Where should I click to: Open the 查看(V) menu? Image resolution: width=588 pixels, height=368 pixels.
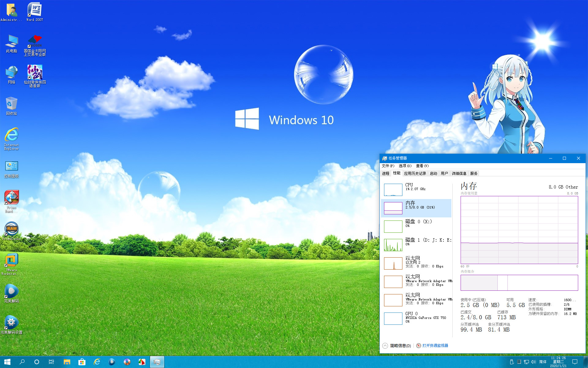tap(422, 166)
